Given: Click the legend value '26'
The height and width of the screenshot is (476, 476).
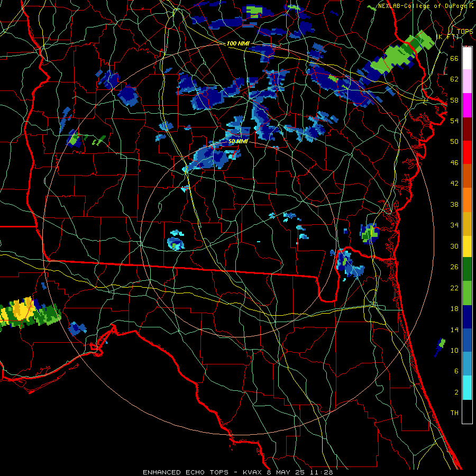Looking at the screenshot, I should click(x=454, y=267).
